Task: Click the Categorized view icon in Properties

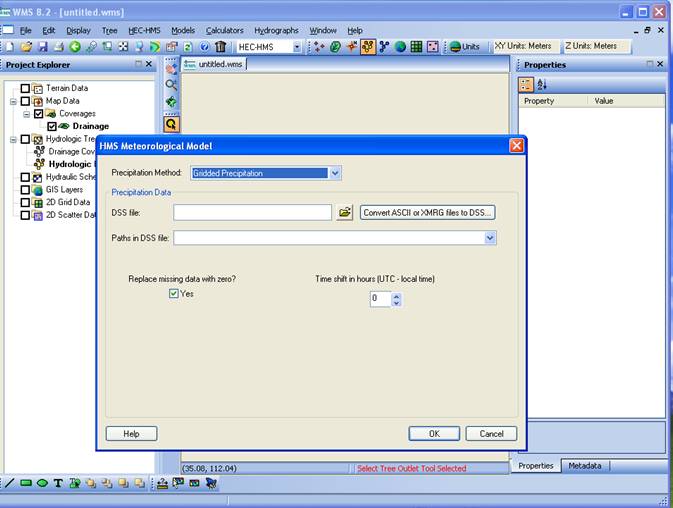Action: (526, 85)
